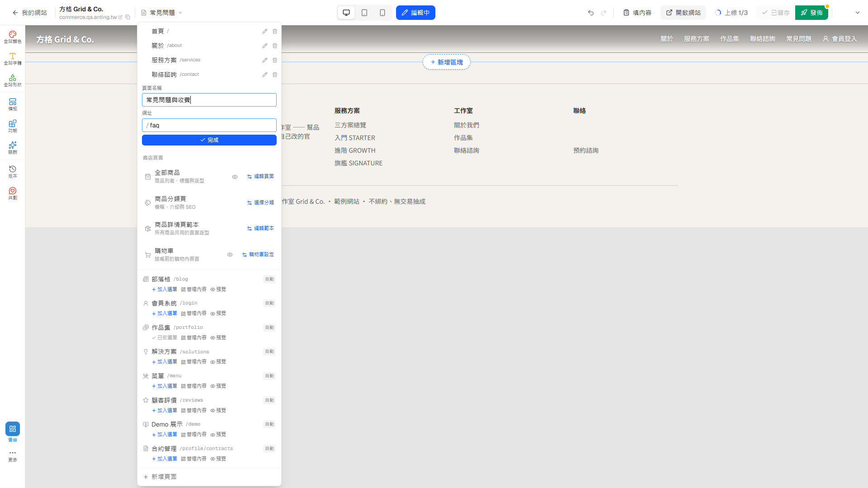The image size is (868, 488).
Task: Add a new page with 新增頁面
Action: (x=160, y=477)
